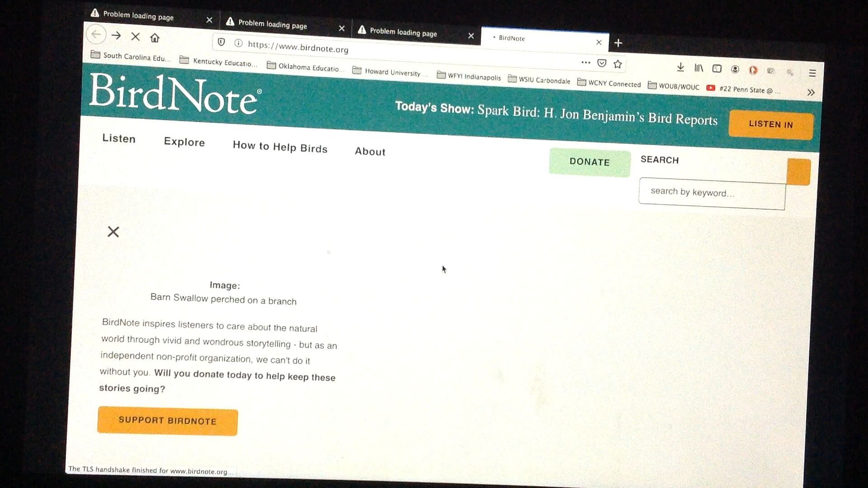Dismiss the donation popup with the X

113,232
